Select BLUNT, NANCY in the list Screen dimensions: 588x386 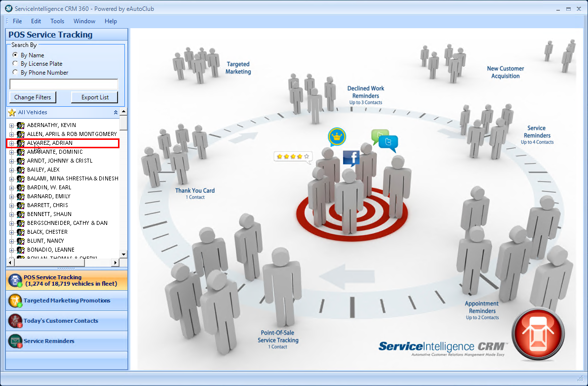(x=45, y=241)
